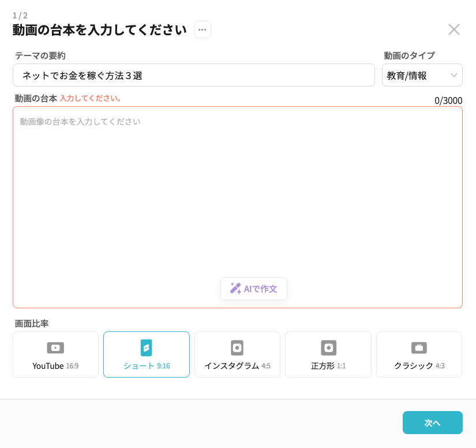
Task: Click the Instagram camera icon
Action: 237,348
